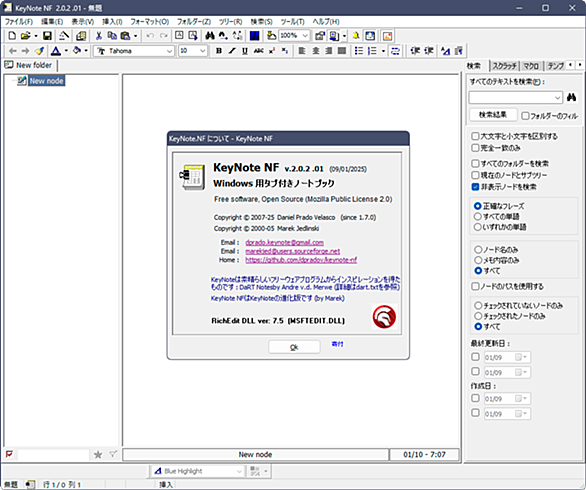
Task: Click the format painter brush icon
Action: point(39,51)
